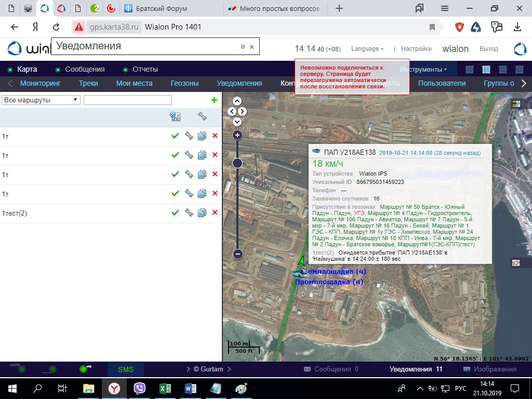Zoom in the map with the plus button

pos(237,136)
